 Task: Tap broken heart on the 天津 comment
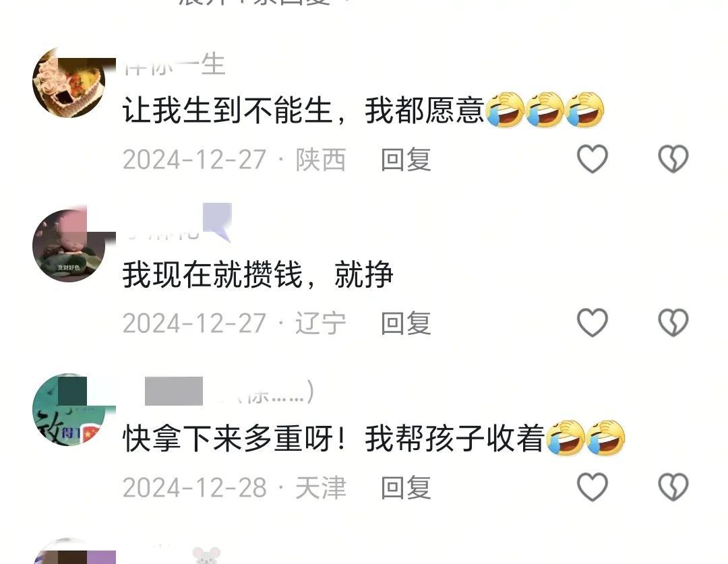(673, 487)
